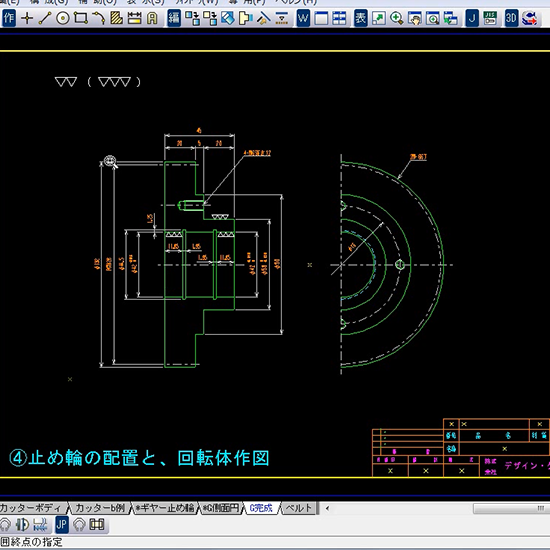This screenshot has width=550, height=550.
Task: Click the first retaining ring icon in bottom toolbar
Action: pyautogui.click(x=6, y=525)
